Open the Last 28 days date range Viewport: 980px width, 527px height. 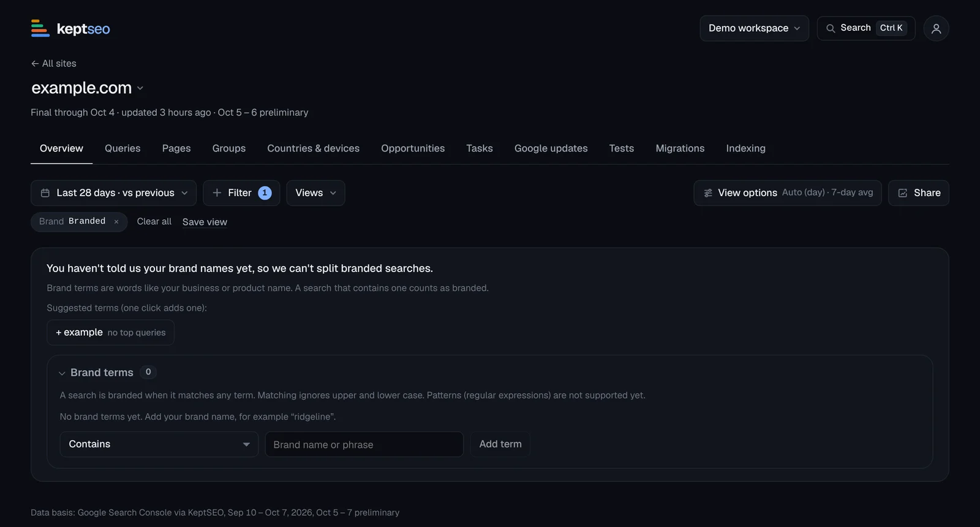113,193
